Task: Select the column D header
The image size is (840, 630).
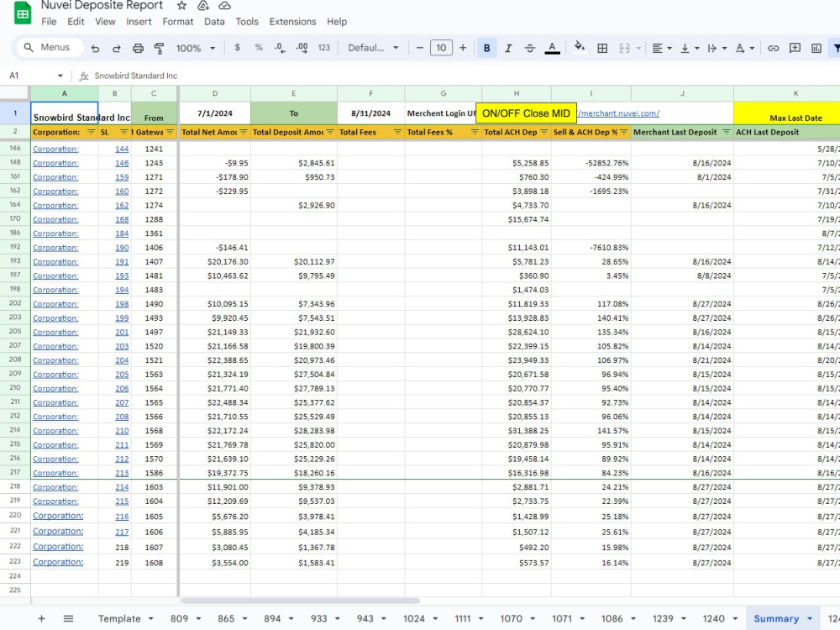Action: 215,93
